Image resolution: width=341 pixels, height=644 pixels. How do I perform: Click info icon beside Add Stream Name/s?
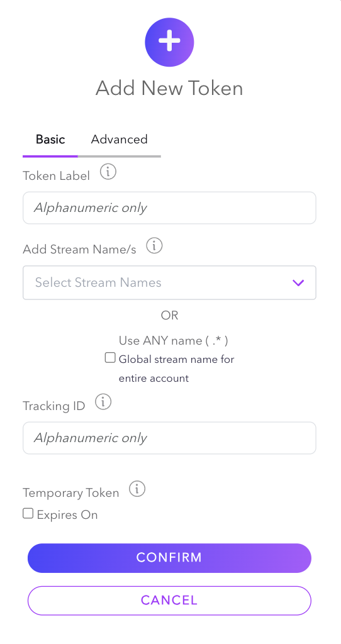pyautogui.click(x=155, y=246)
